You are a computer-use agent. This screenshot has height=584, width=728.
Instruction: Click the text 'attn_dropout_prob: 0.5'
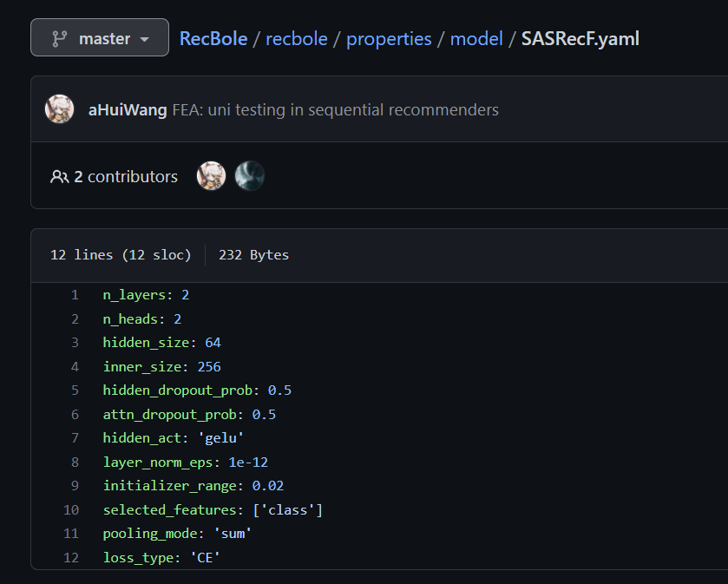(x=189, y=415)
